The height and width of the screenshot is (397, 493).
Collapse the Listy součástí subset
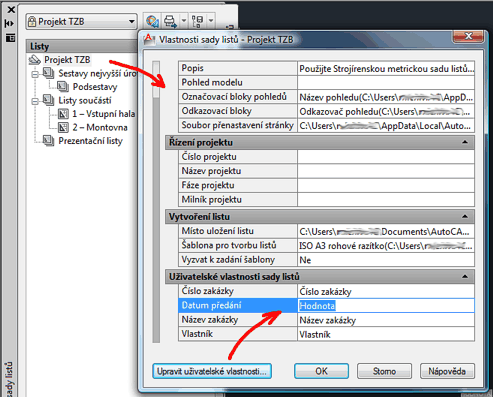35,101
